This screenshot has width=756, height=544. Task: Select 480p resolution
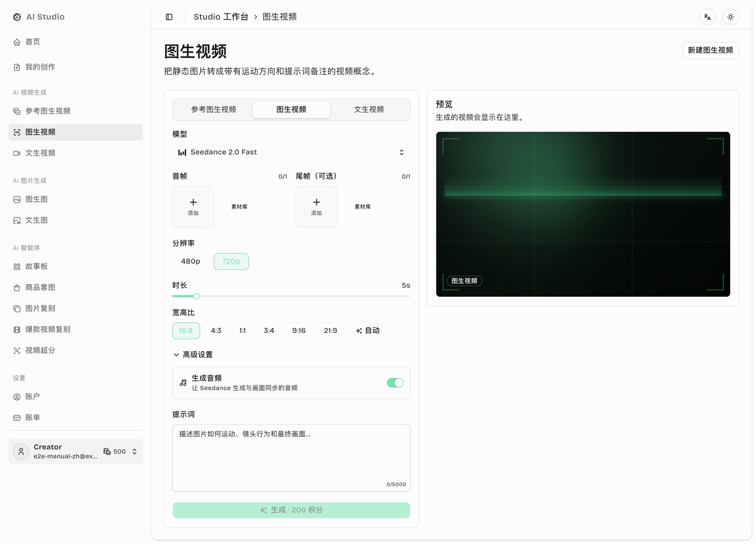[x=191, y=261]
